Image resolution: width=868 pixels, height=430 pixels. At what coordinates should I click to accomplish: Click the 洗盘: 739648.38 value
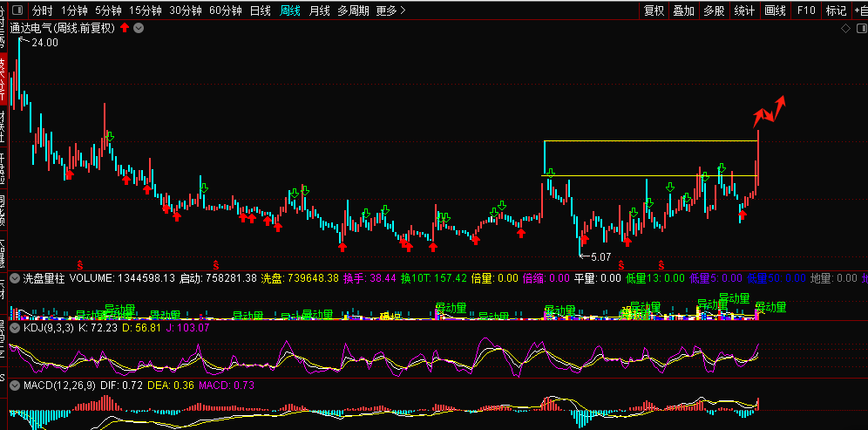[300, 278]
